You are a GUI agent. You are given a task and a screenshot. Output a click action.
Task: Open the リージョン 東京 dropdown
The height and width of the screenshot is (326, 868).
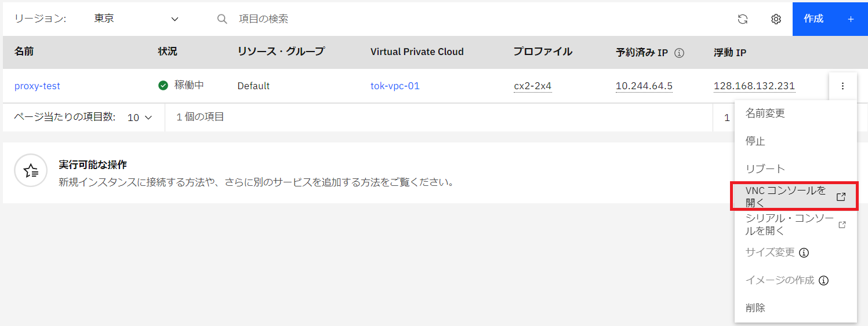click(x=136, y=19)
